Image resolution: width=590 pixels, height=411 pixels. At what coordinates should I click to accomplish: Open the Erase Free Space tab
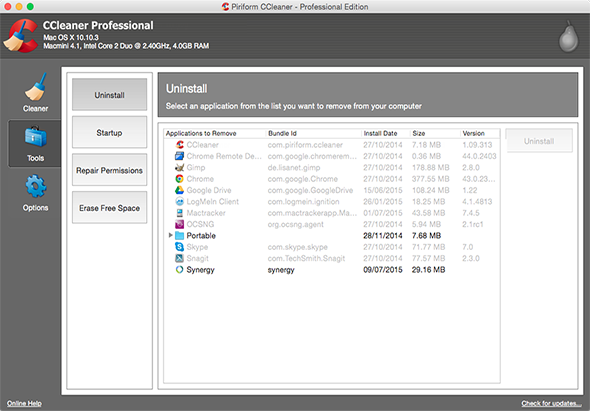(109, 208)
